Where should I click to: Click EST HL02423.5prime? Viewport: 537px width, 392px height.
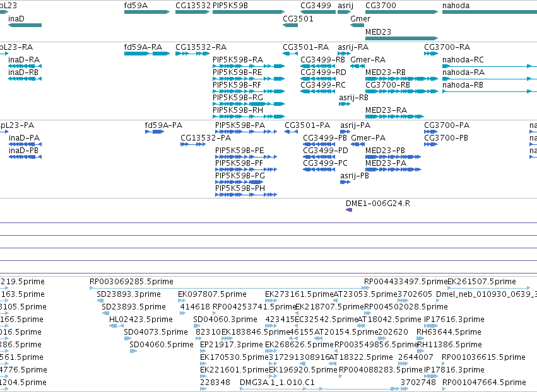coord(117,326)
